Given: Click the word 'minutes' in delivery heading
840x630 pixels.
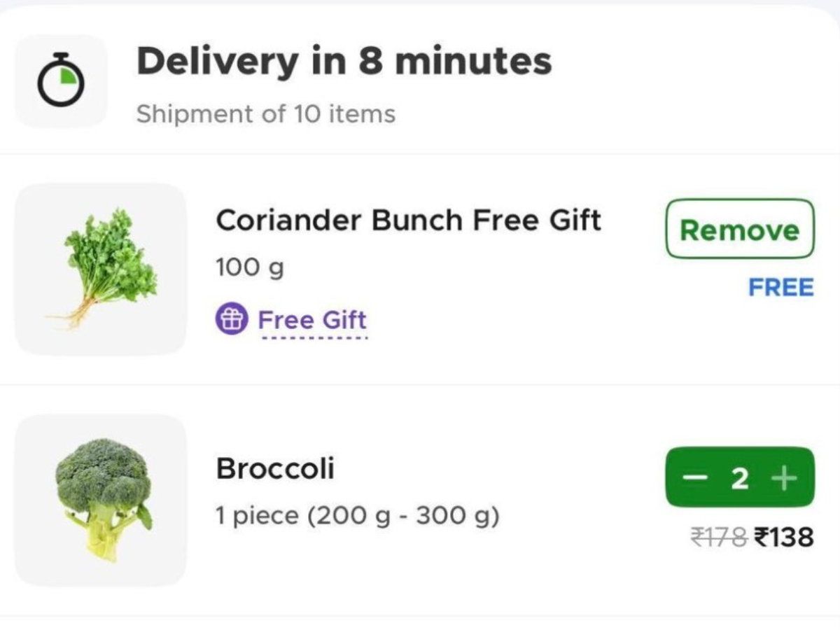Looking at the screenshot, I should pos(473,61).
